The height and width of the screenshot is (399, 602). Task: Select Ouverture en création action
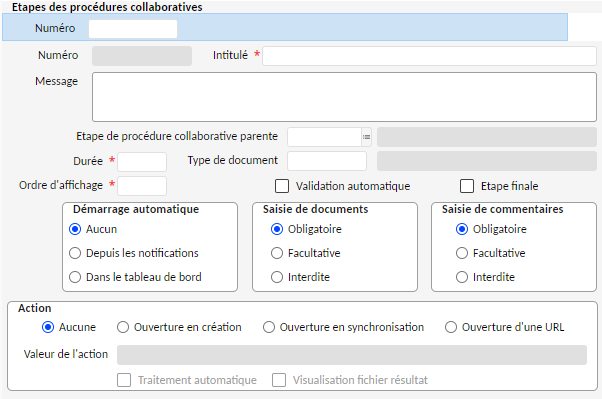point(123,327)
